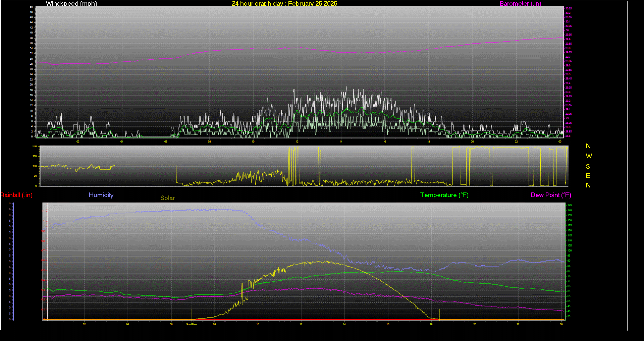The width and height of the screenshot is (644, 341).
Task: Select the Solar series label
Action: (x=167, y=198)
